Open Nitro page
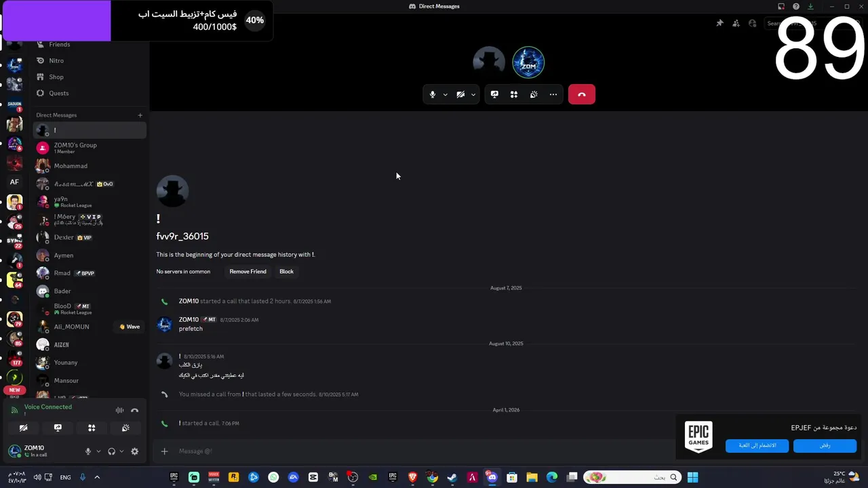 [90, 60]
